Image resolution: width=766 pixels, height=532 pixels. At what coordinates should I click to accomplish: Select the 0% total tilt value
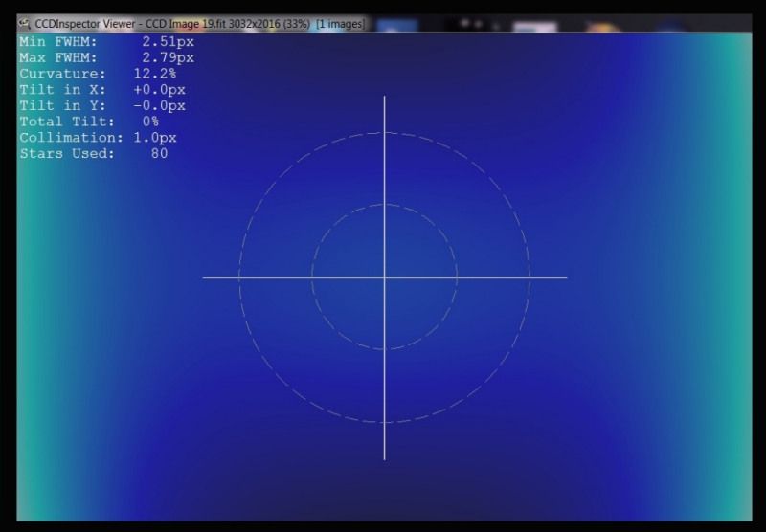150,122
